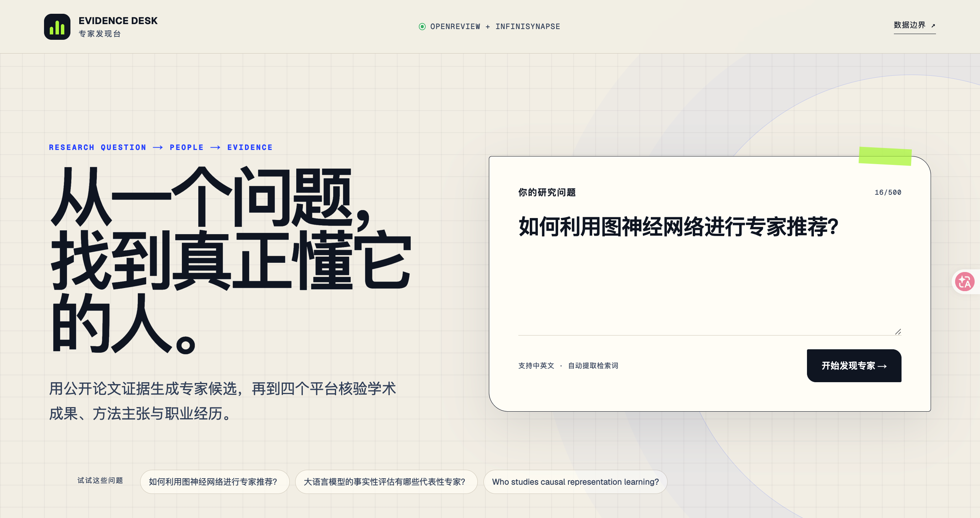Click the PEOPLE breadcrumb text

187,147
